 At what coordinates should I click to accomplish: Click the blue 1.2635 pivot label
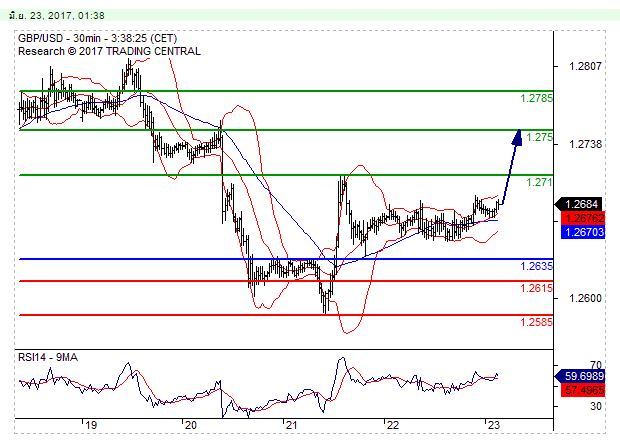click(536, 266)
